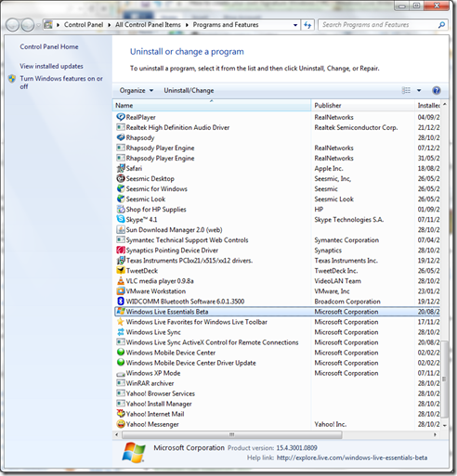Click the vertical scrollbar thumb
Screen dimensions: 457x476
click(x=445, y=379)
